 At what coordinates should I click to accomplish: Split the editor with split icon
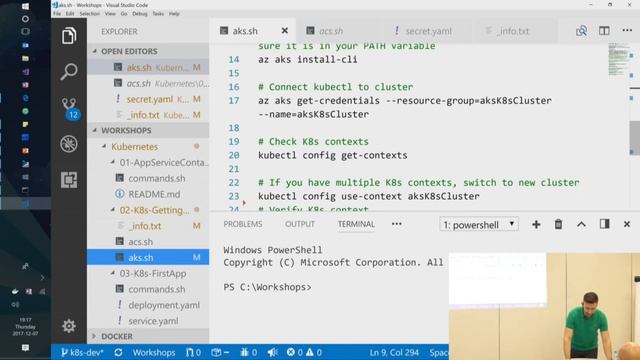click(x=604, y=31)
